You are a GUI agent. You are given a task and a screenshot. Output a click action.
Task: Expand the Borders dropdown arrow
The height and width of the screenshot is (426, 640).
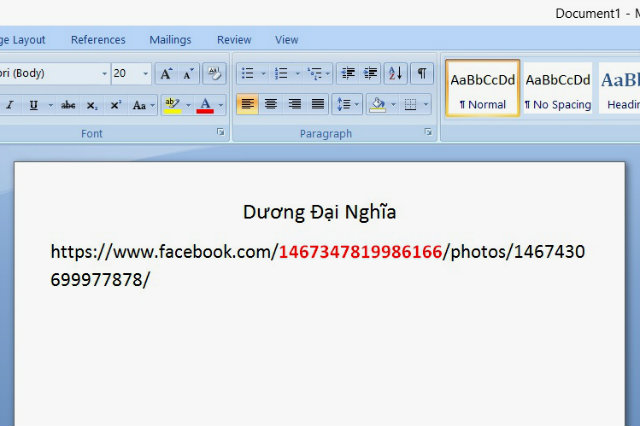(426, 104)
